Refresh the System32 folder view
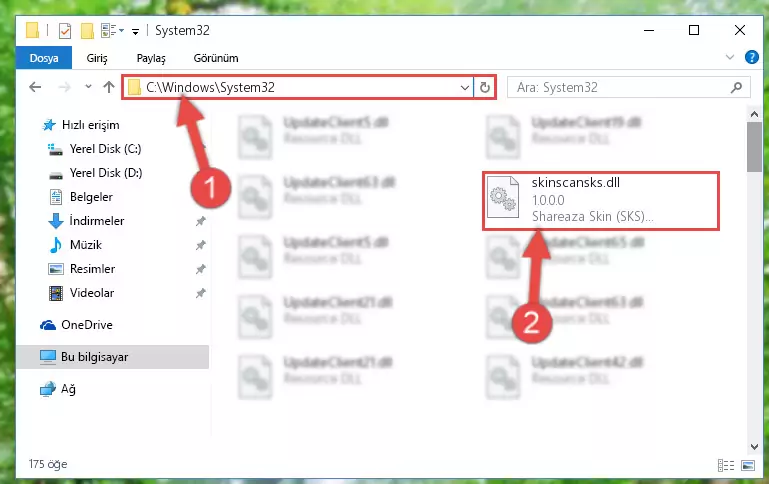769x484 pixels. (485, 87)
